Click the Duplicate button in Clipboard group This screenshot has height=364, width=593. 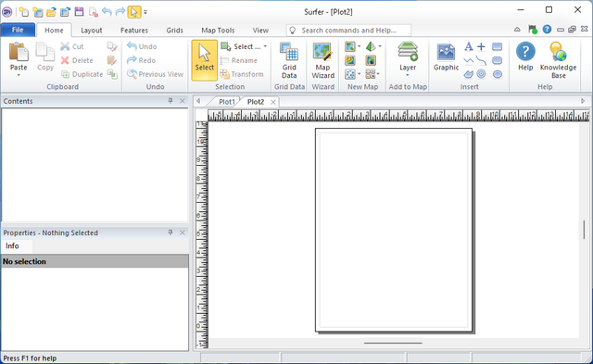click(82, 74)
